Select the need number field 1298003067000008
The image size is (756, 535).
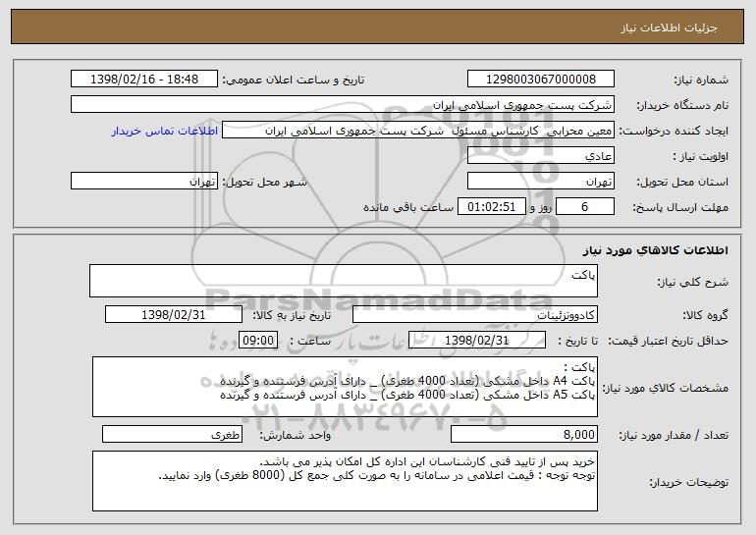click(x=540, y=80)
